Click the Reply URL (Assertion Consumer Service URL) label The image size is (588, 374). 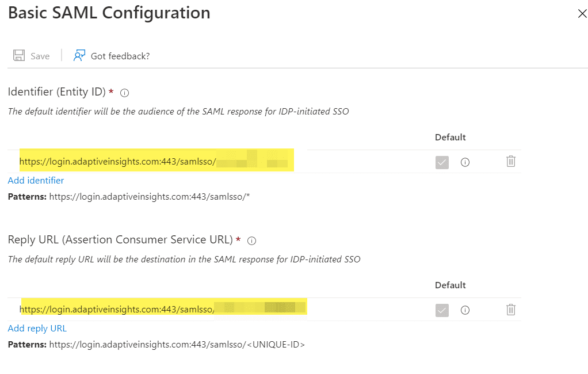point(120,240)
